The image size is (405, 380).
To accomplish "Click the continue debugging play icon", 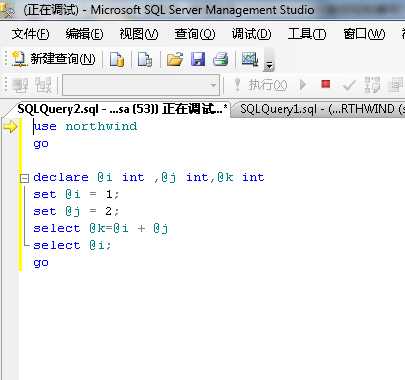I will pyautogui.click(x=303, y=85).
